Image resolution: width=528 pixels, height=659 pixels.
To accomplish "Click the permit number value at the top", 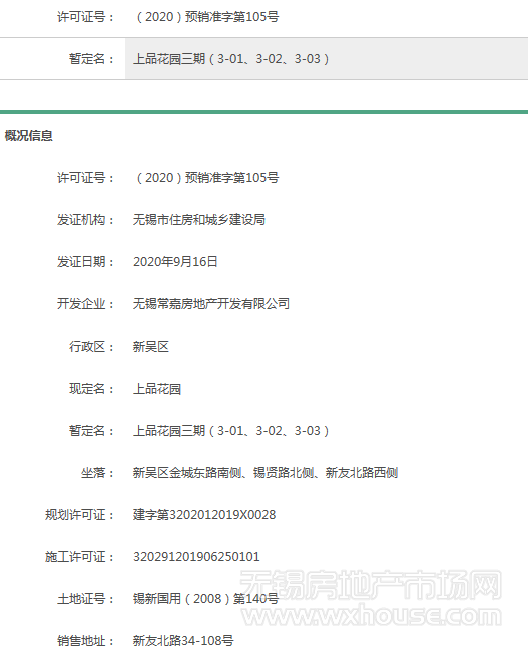I will tap(206, 17).
